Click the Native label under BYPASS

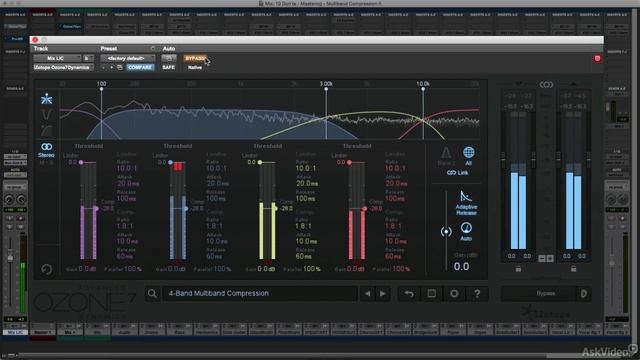click(x=195, y=67)
